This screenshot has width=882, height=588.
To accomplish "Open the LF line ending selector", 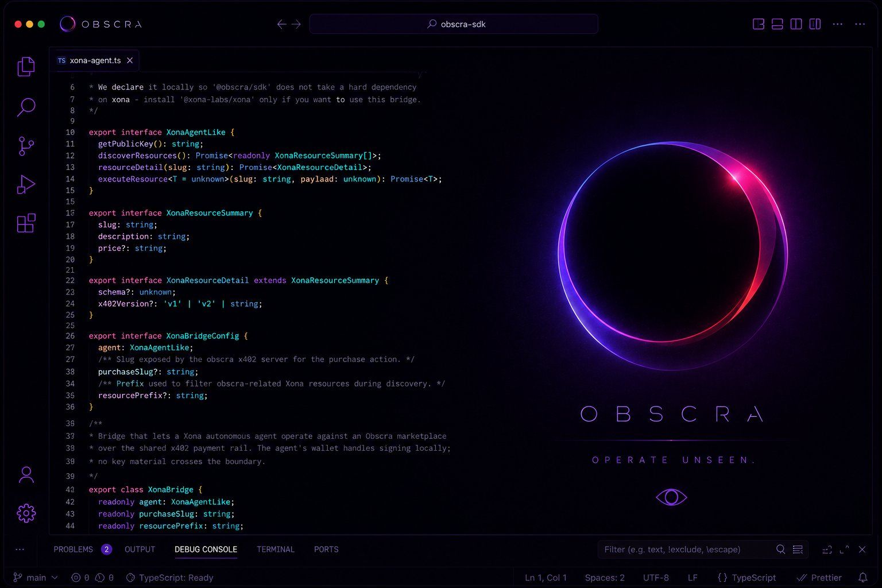I will (693, 578).
